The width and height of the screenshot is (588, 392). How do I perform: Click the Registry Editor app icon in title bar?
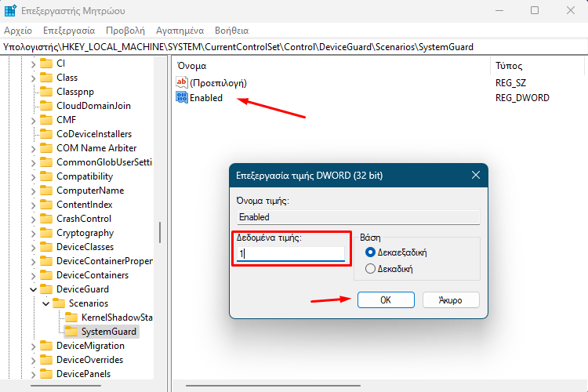click(x=10, y=10)
